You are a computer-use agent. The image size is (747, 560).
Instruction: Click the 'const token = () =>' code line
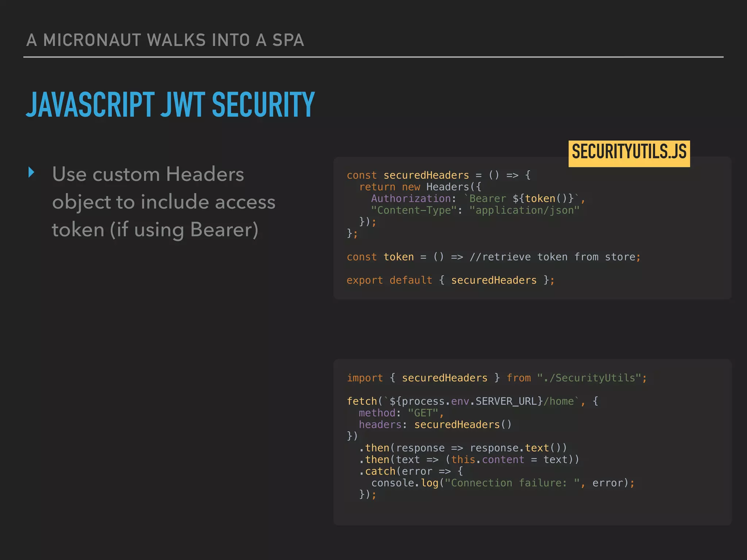[494, 257]
